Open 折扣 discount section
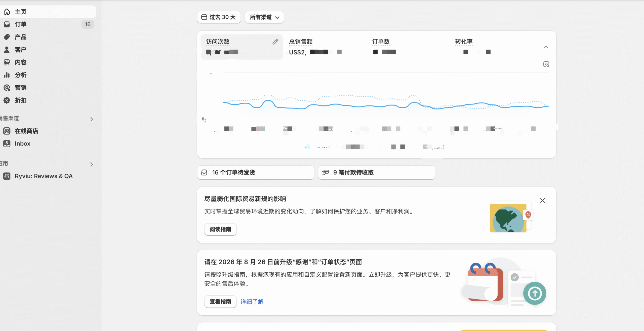644x331 pixels. 21,100
